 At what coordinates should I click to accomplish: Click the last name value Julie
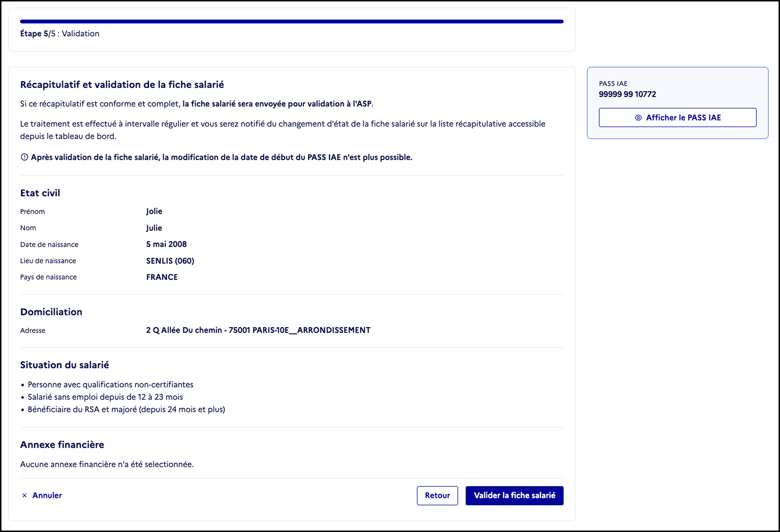click(154, 228)
